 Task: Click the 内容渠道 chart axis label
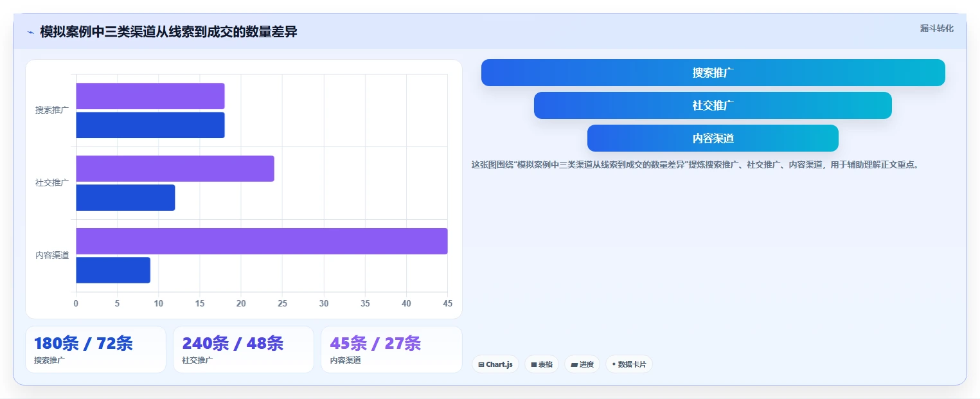coord(52,256)
